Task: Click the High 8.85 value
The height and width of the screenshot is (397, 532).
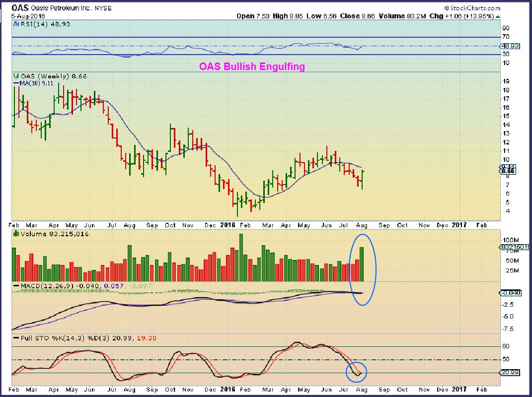Action: coord(288,16)
